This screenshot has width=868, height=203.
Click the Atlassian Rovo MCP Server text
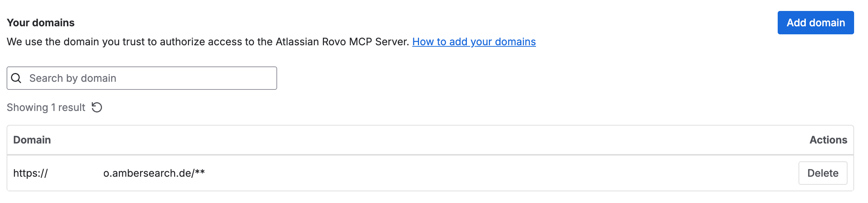[x=342, y=42]
